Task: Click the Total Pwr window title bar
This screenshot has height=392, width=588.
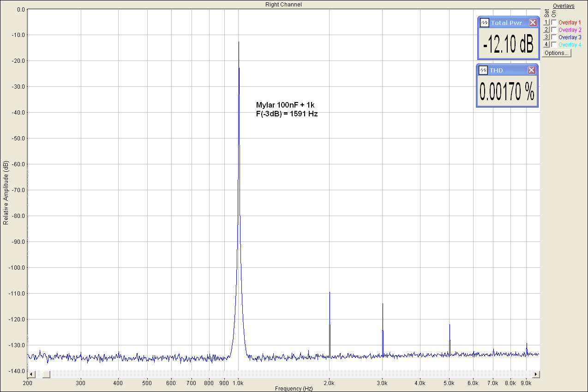Action: point(508,23)
